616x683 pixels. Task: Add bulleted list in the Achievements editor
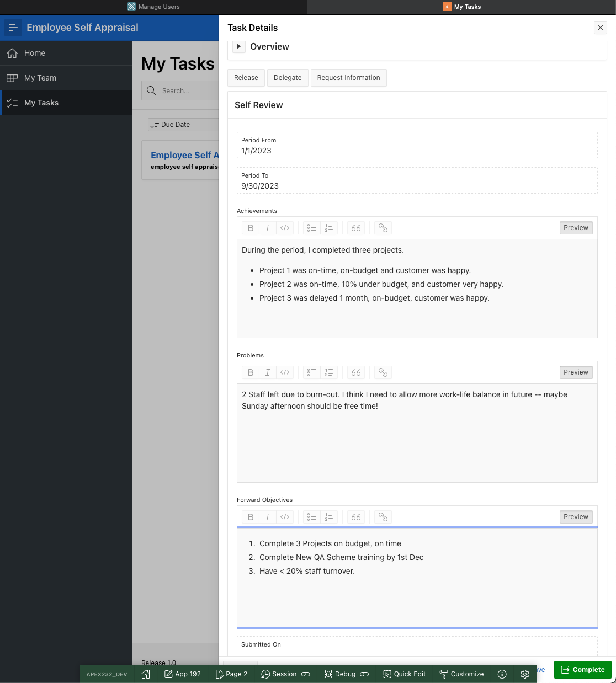312,228
